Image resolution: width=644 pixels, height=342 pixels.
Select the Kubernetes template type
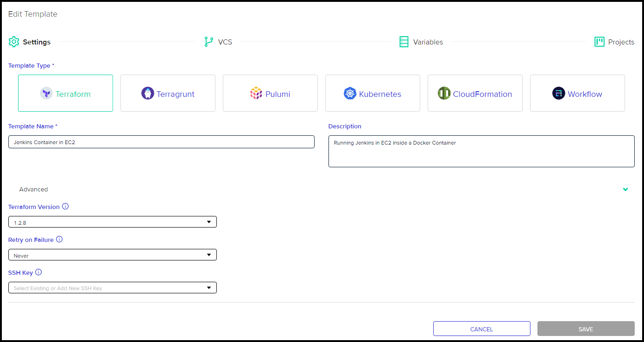coord(373,93)
